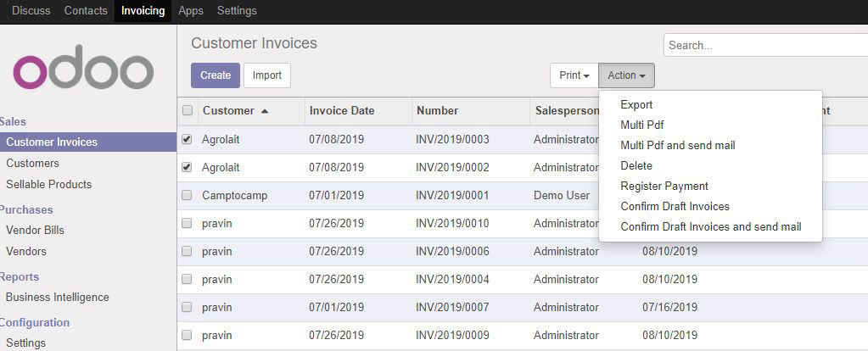The image size is (868, 351).
Task: Open the Print dropdown
Action: (574, 75)
